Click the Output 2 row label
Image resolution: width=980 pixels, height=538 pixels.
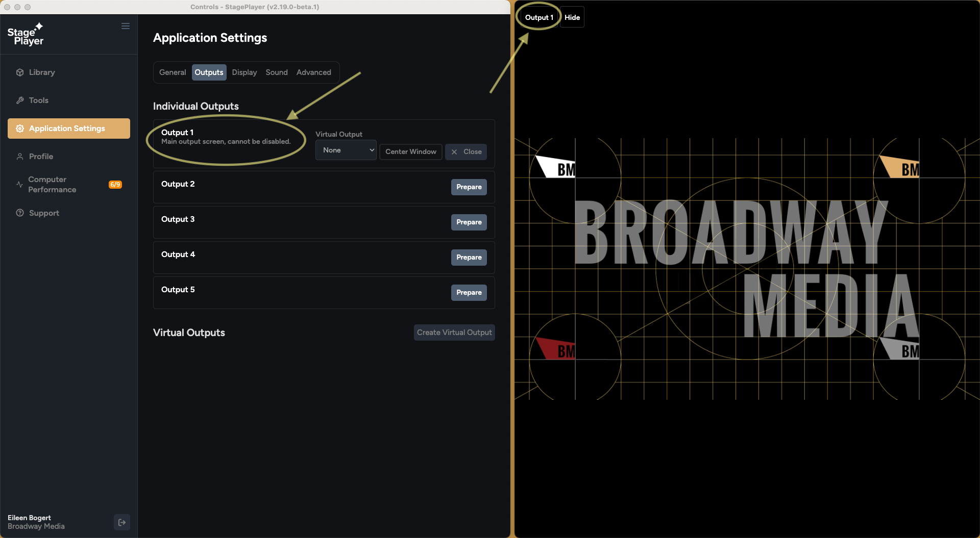178,184
